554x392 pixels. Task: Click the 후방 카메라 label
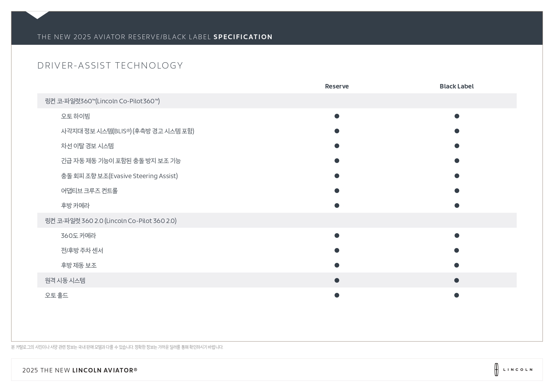tap(75, 206)
